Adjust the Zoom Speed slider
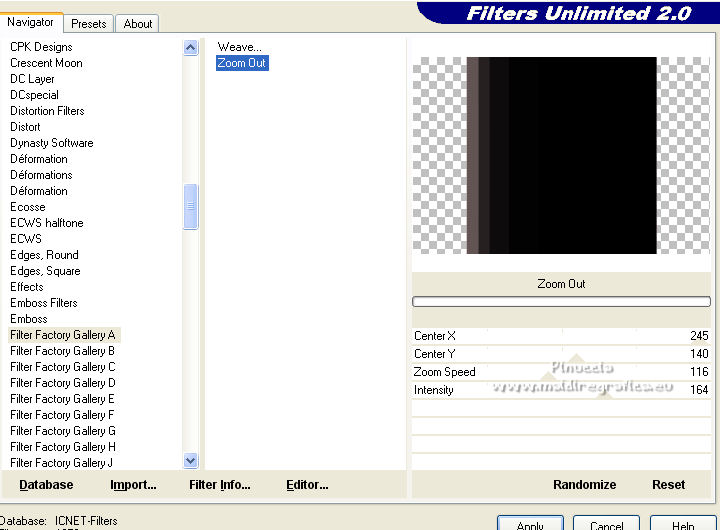Viewport: 720px width, 530px height. coord(561,372)
